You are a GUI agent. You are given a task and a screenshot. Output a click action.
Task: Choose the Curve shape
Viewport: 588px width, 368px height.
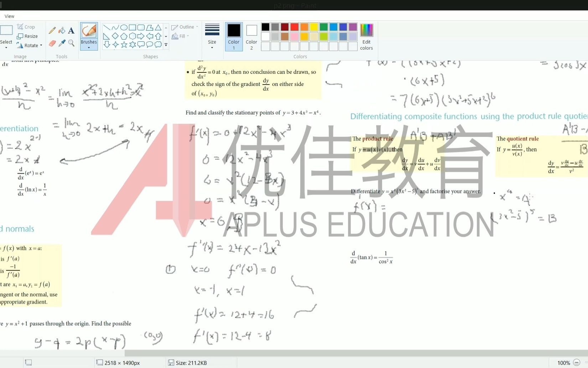(x=115, y=27)
